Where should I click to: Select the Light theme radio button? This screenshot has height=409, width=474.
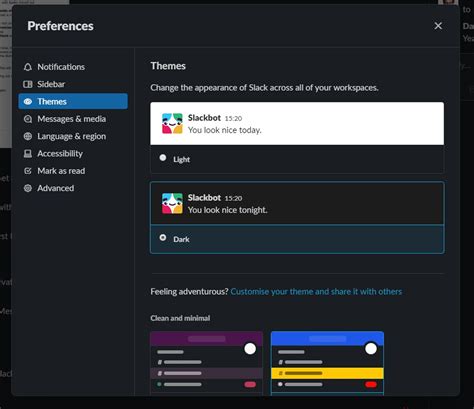163,158
